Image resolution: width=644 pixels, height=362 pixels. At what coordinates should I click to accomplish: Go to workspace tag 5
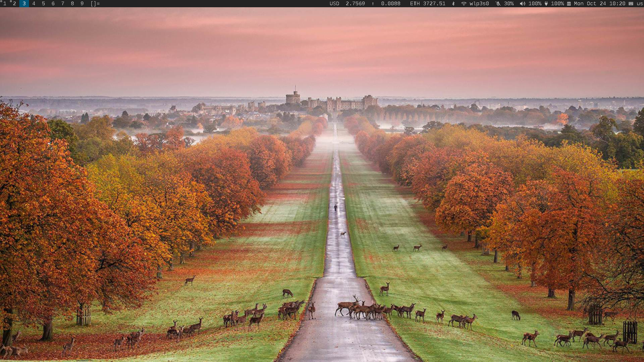(x=43, y=4)
